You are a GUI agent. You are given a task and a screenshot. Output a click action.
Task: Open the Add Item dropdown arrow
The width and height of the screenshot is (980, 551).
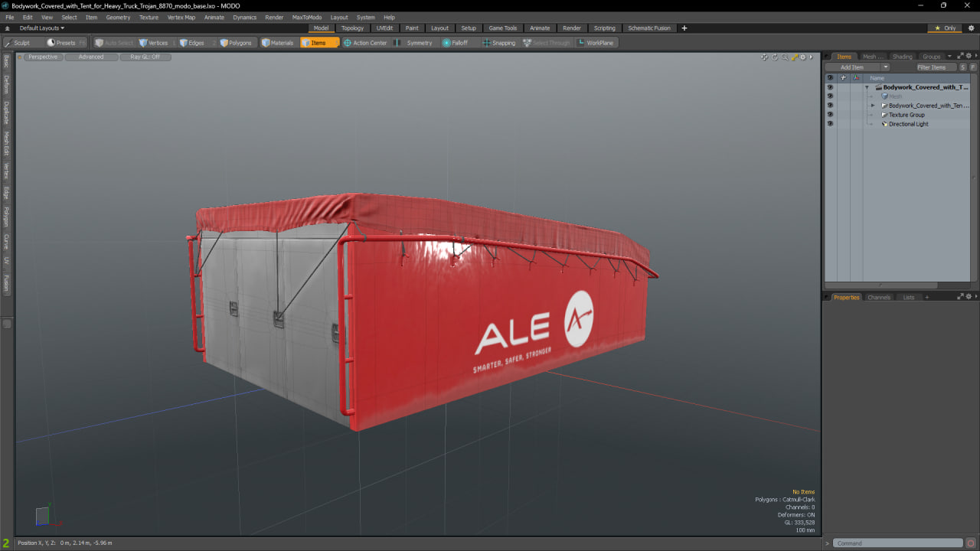click(885, 67)
